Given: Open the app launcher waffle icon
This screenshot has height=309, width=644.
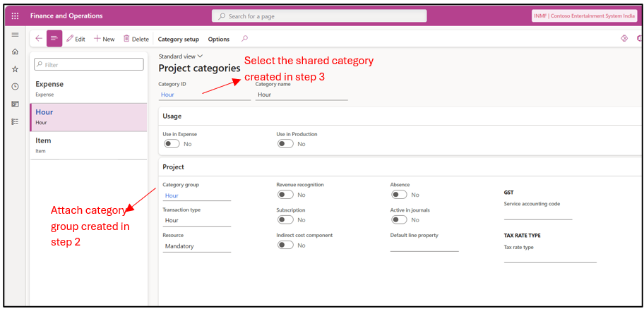Looking at the screenshot, I should 16,16.
